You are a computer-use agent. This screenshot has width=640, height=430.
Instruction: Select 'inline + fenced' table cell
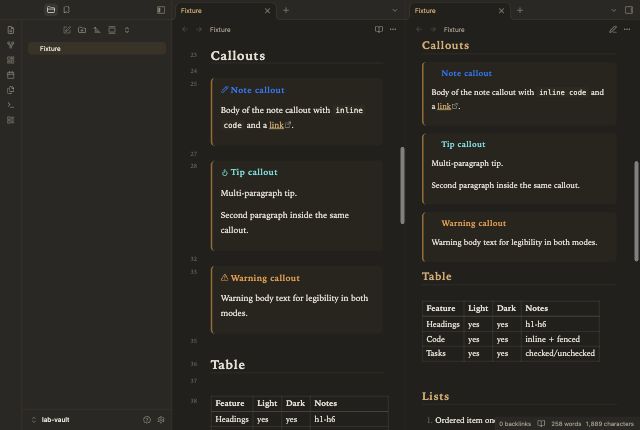[x=560, y=339]
